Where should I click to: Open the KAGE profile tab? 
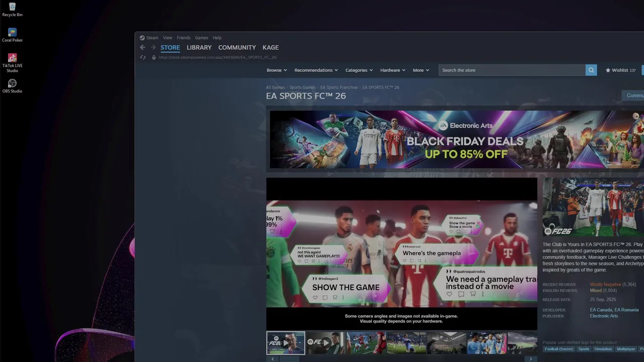(x=271, y=47)
